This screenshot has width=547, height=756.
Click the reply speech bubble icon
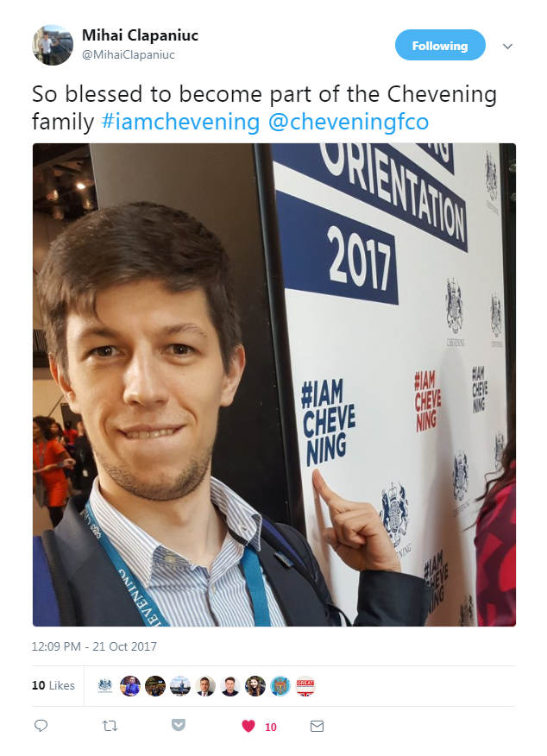(x=41, y=726)
